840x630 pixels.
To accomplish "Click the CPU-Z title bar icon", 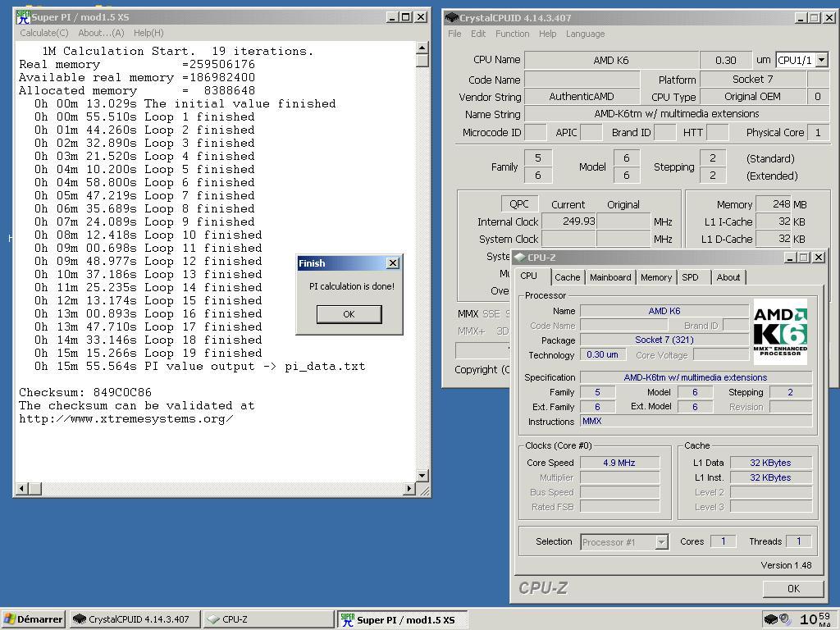I will 519,257.
